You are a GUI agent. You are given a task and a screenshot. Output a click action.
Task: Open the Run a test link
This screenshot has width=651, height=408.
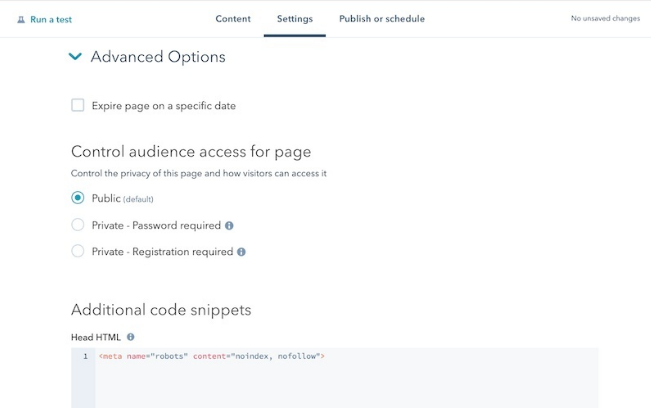51,20
